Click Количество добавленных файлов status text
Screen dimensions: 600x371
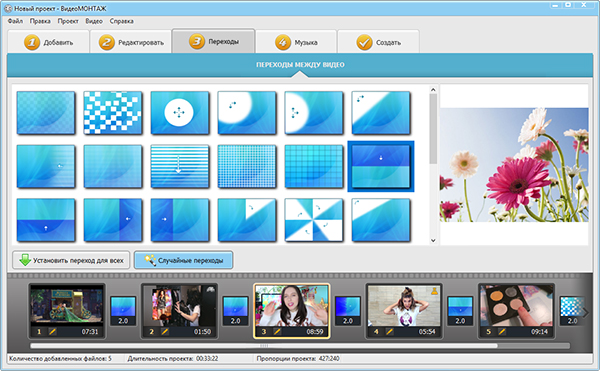(x=60, y=358)
